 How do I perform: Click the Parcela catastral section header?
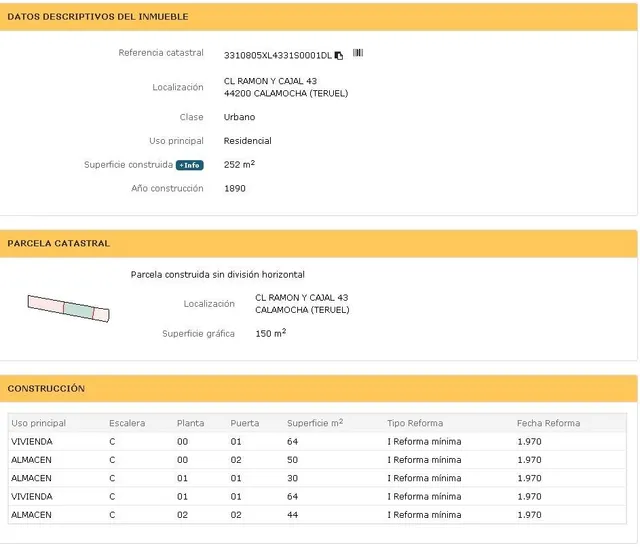pyautogui.click(x=318, y=243)
